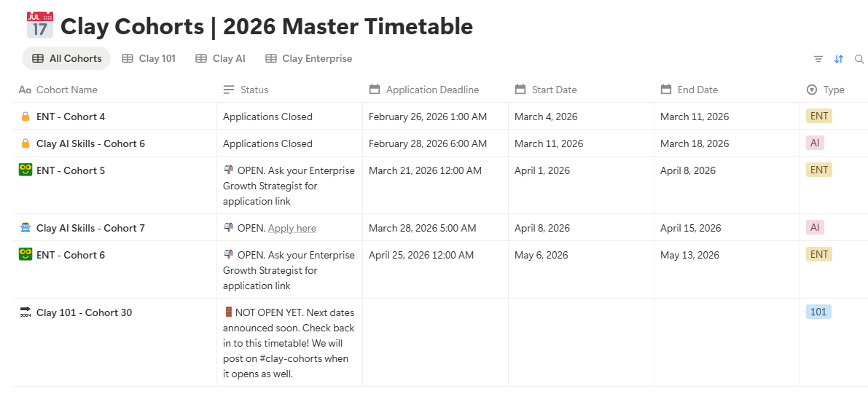Click pink AI tag for Cohort 7
This screenshot has width=868, height=394.
click(815, 227)
